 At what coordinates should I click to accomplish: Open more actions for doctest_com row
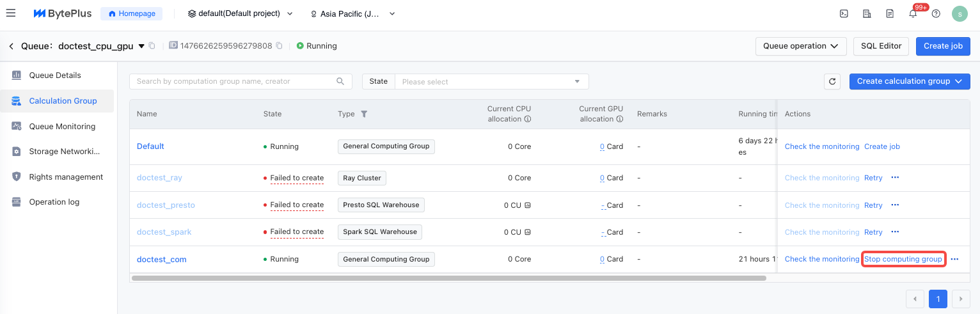954,259
